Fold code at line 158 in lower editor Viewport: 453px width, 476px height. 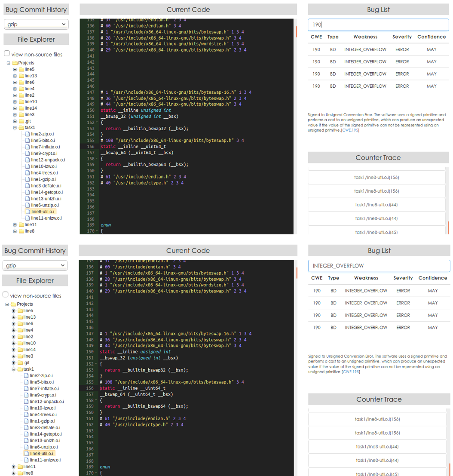(x=97, y=400)
